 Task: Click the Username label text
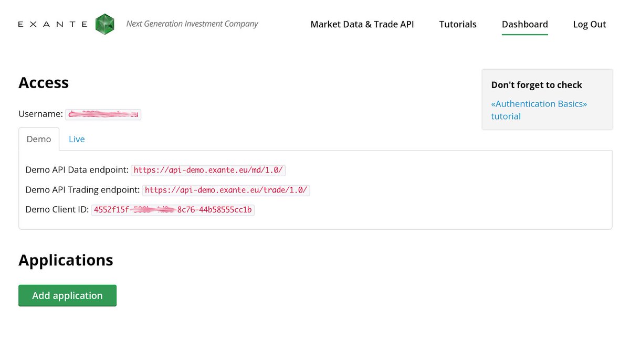pyautogui.click(x=40, y=114)
